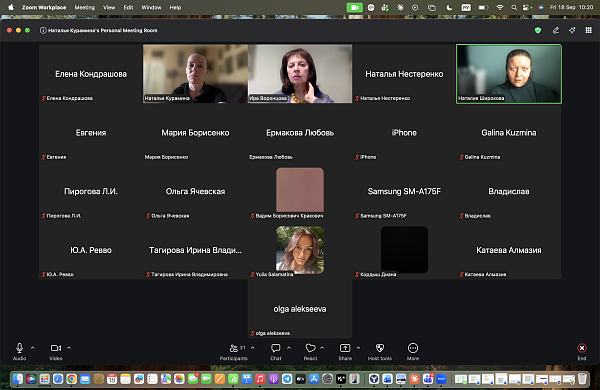Expand video options arrow next to Video
Screen dimensions: 600x390
(x=69, y=348)
